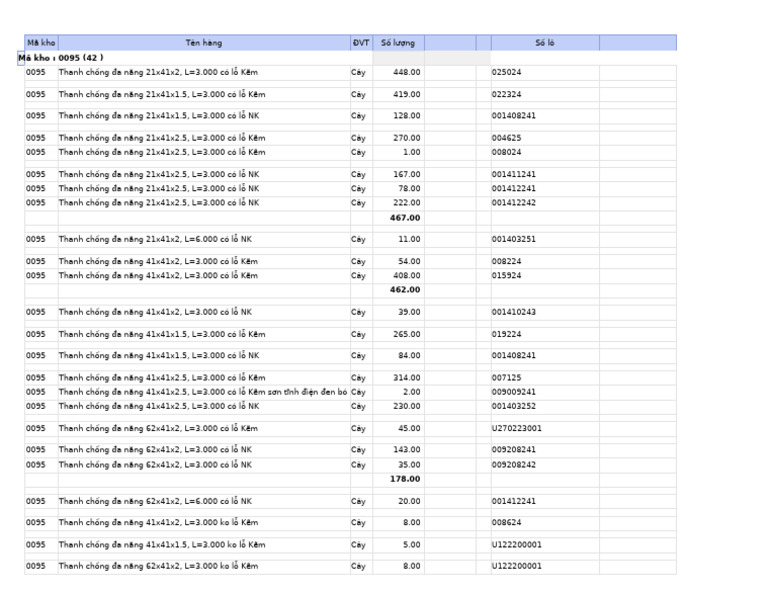The height and width of the screenshot is (594, 768).
Task: Click lot number 001410243
Action: tap(545, 312)
